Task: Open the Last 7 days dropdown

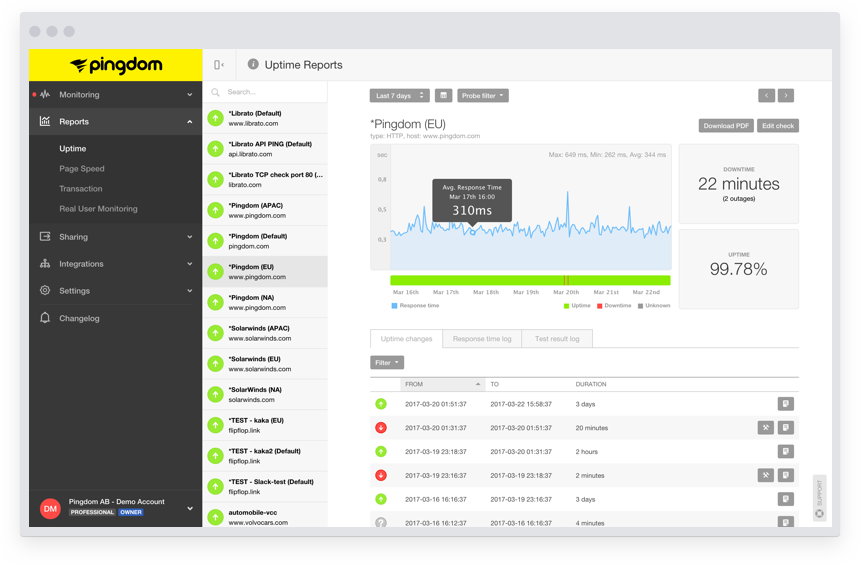Action: point(399,95)
